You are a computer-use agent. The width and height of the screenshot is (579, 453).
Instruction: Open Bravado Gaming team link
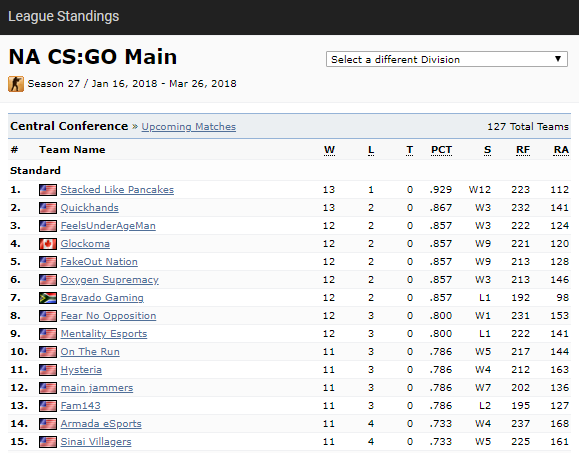[x=102, y=298]
